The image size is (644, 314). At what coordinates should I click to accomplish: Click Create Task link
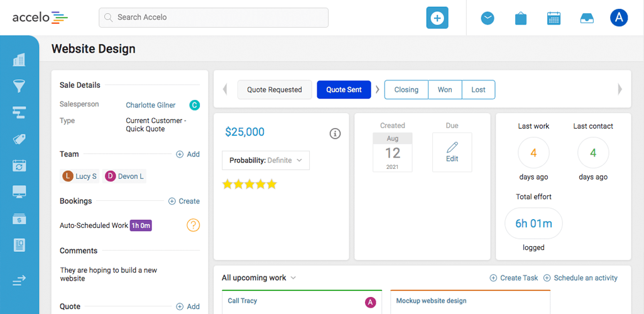513,278
